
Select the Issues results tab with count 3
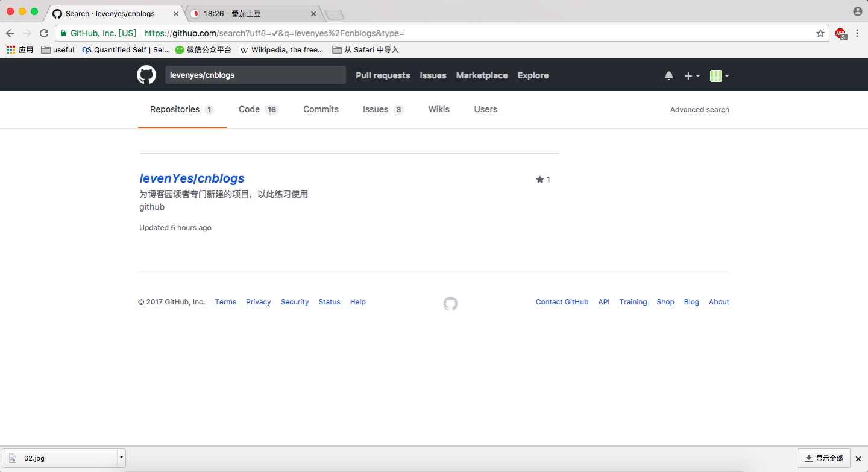click(383, 109)
